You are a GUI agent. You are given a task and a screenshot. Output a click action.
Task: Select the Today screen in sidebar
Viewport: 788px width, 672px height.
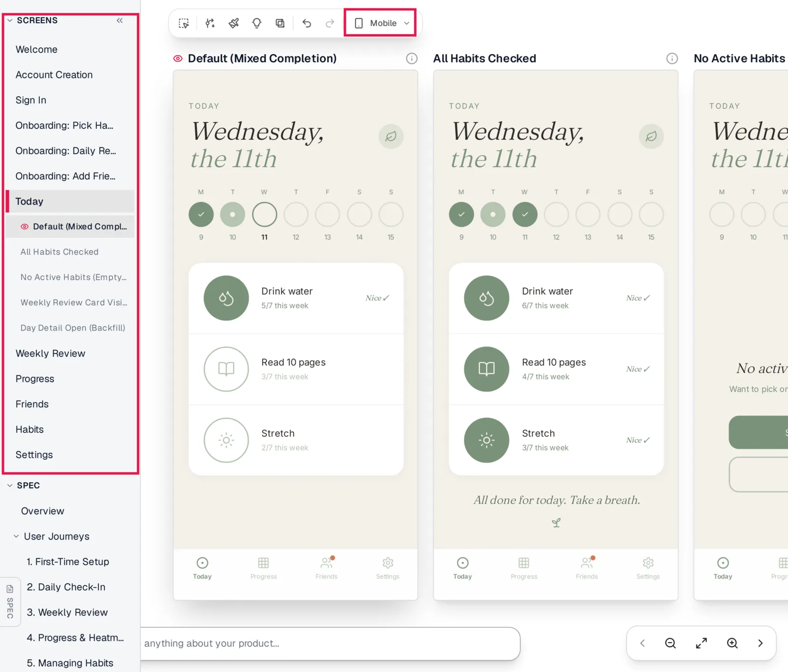70,202
